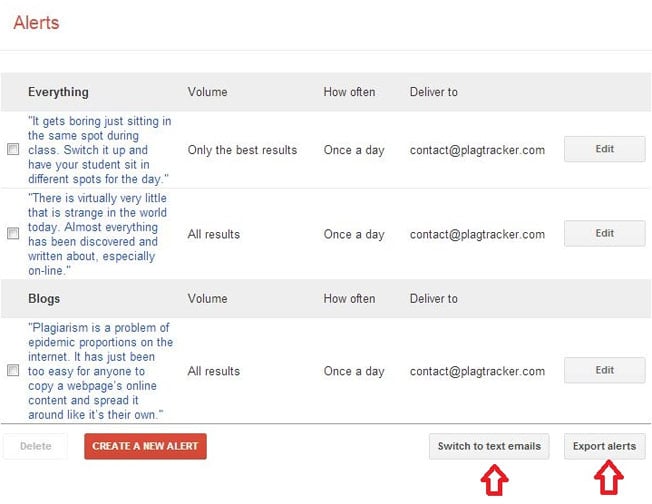The image size is (652, 504).
Task: Click the red arrow under Export alerts
Action: [609, 477]
